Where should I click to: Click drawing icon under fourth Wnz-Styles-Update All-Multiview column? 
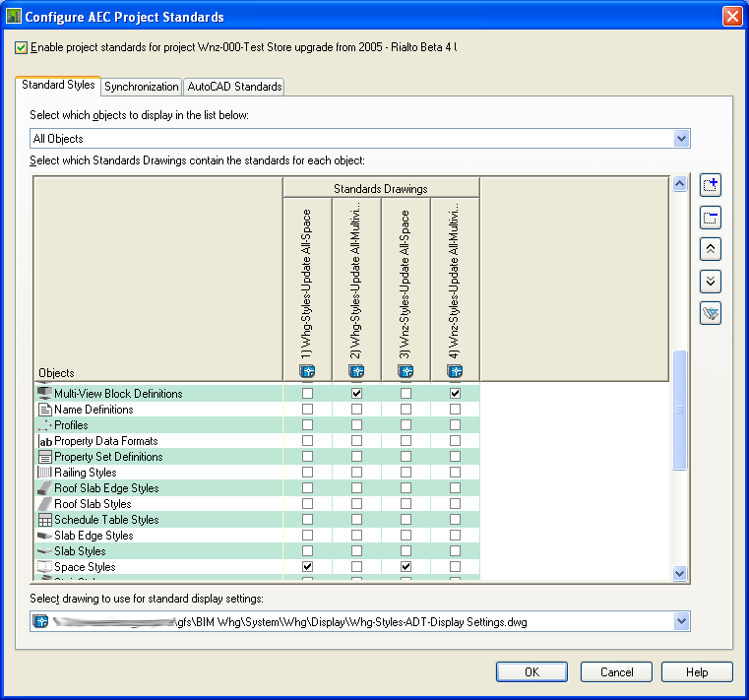455,371
